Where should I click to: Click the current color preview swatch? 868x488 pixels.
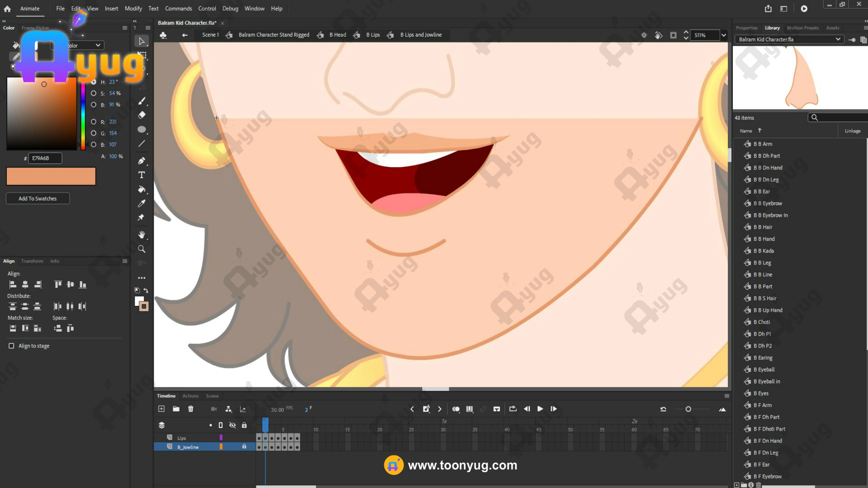click(51, 176)
